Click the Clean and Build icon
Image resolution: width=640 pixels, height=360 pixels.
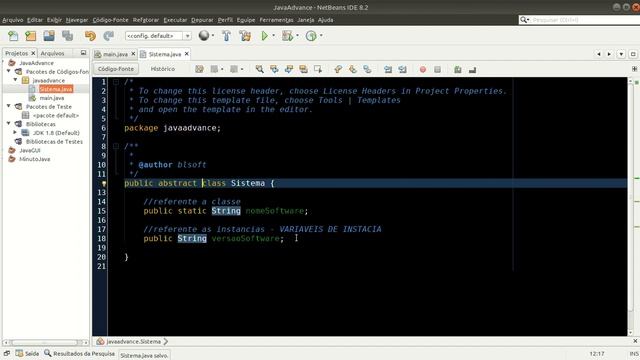245,36
